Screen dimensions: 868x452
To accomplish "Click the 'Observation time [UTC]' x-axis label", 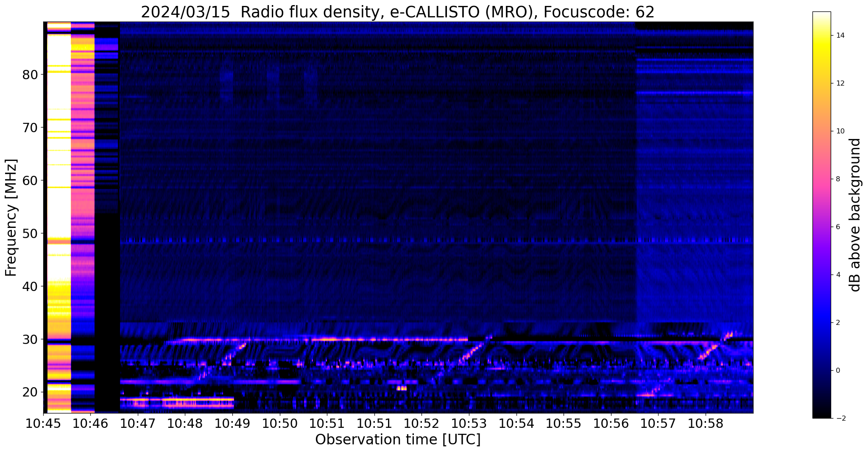I will pos(398,439).
